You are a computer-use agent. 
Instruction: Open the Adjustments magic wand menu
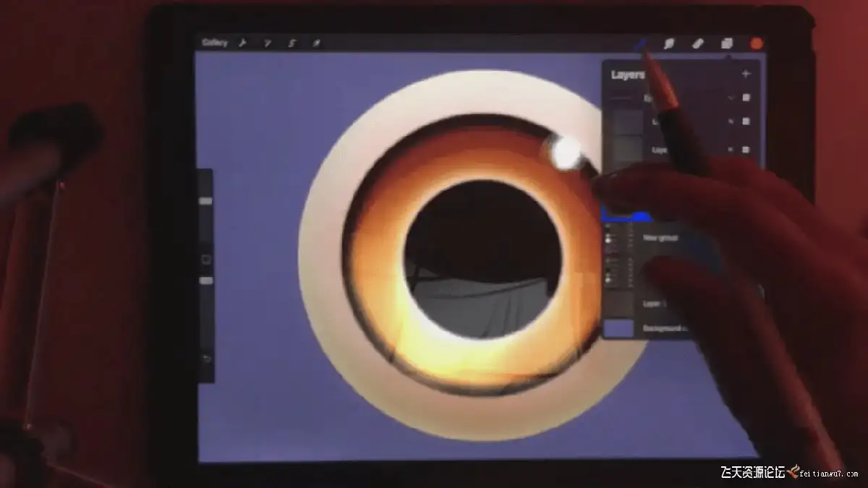click(268, 43)
